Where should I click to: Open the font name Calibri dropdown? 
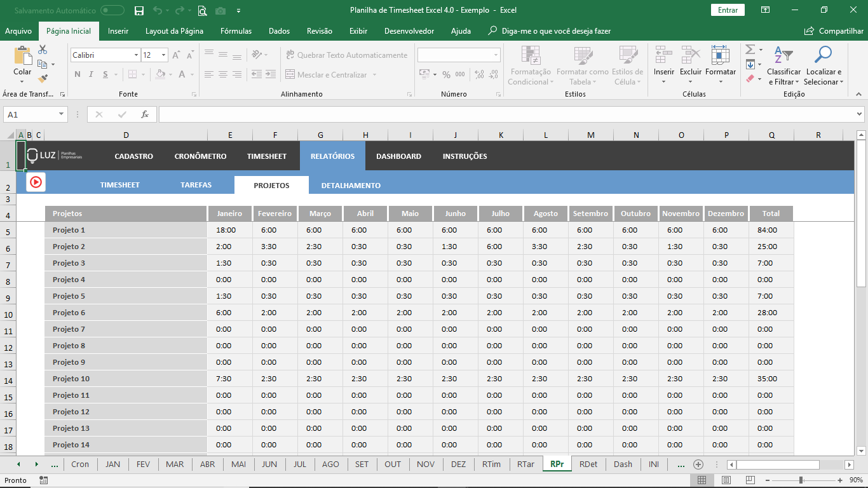136,55
